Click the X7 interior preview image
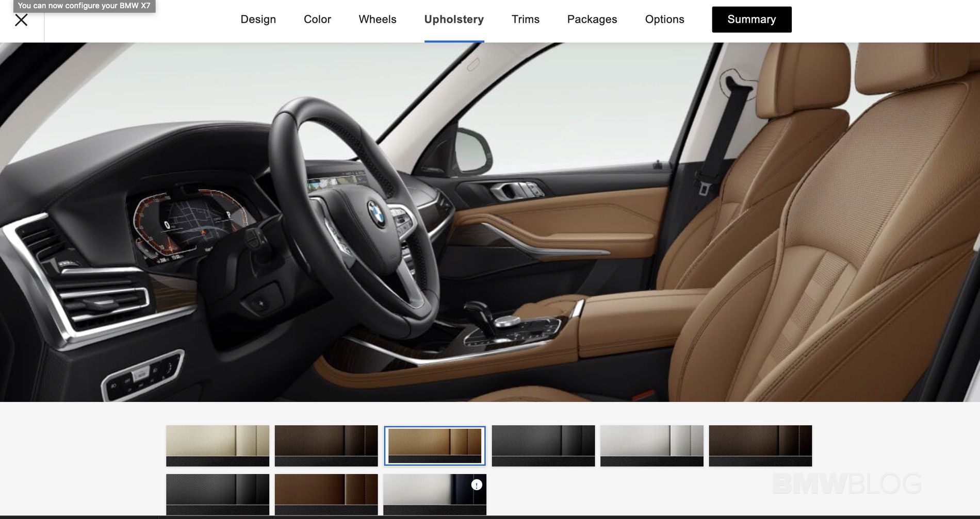 coord(490,222)
